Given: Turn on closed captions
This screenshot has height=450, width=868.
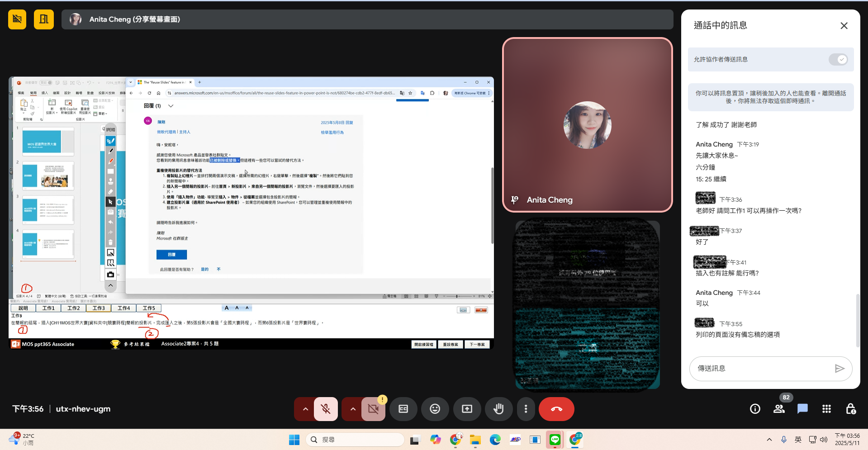Looking at the screenshot, I should pyautogui.click(x=403, y=409).
